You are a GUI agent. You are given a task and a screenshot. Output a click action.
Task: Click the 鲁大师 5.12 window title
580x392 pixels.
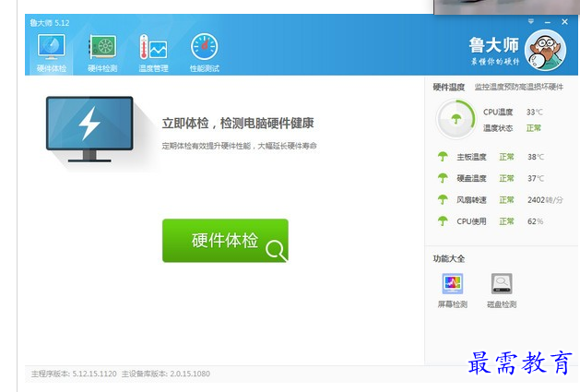click(50, 22)
